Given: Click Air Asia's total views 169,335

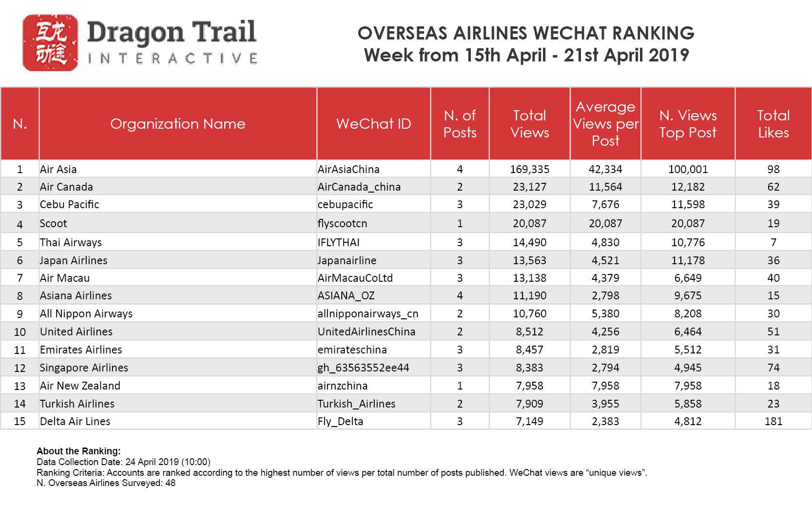Looking at the screenshot, I should click(x=530, y=169).
